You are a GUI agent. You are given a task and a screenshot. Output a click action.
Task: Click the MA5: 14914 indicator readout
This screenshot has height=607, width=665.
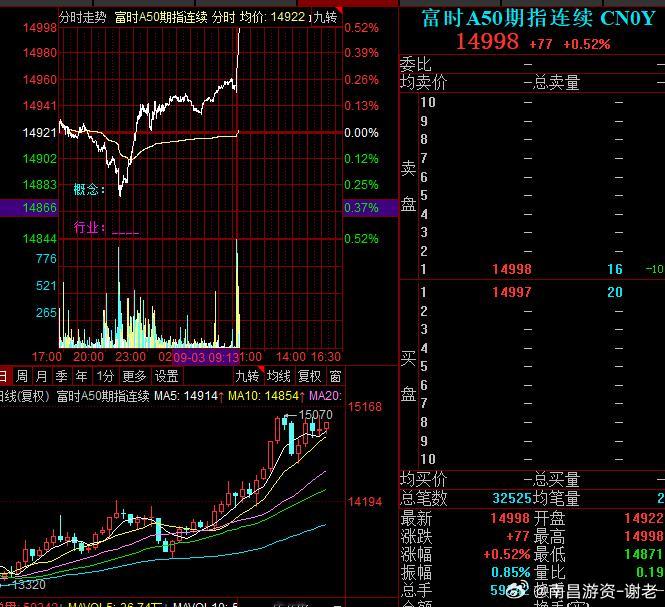[188, 396]
